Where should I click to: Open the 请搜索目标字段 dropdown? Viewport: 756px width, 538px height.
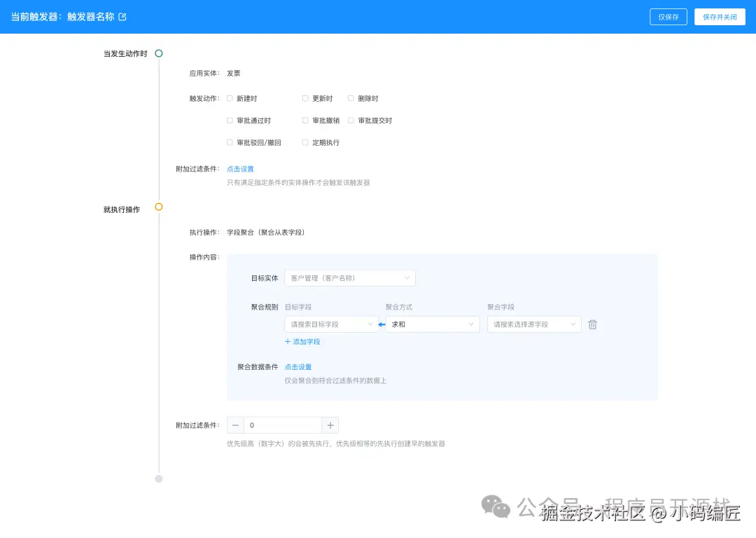coord(331,324)
